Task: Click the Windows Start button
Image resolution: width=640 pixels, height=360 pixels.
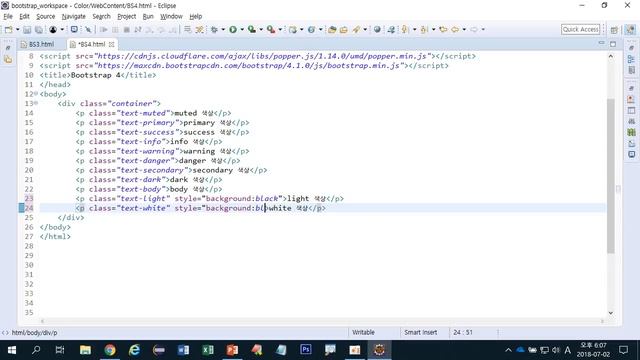Action: [x=12, y=350]
